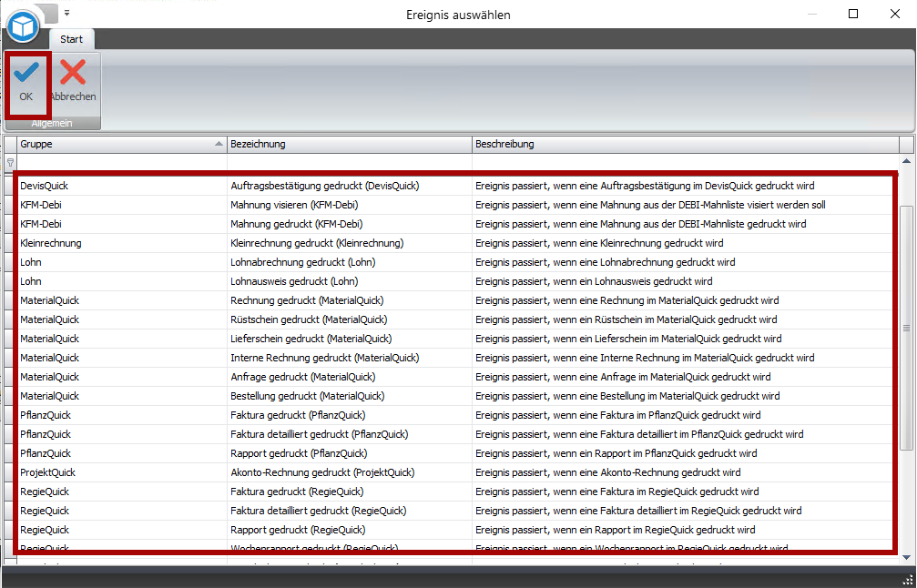This screenshot has width=917, height=588.
Task: Click the Kleinrechnung group cell
Action: tap(122, 243)
